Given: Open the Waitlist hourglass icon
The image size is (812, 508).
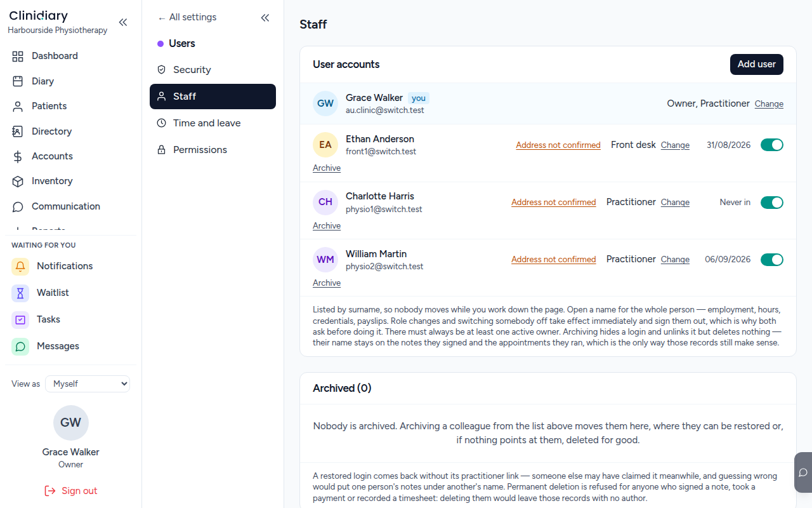Looking at the screenshot, I should [x=20, y=293].
